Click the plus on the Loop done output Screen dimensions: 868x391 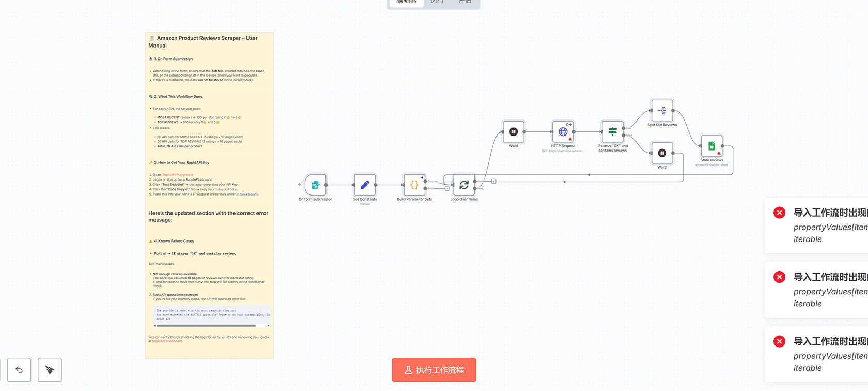tap(494, 182)
